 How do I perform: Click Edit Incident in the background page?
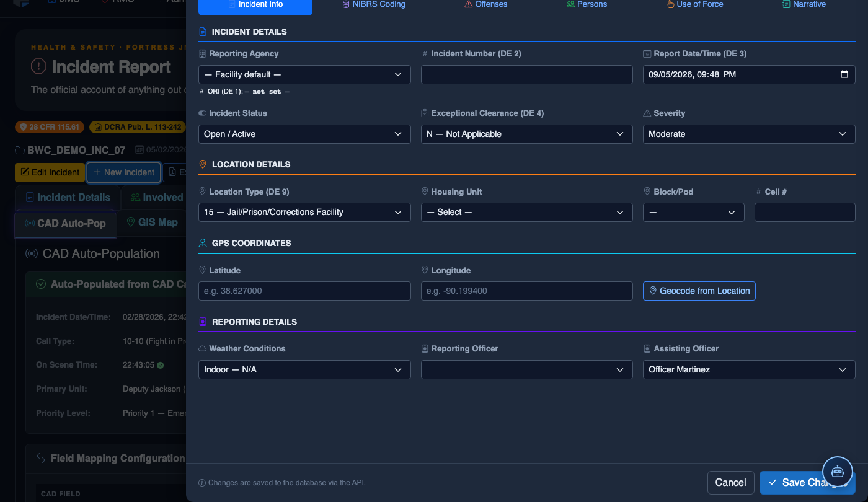50,172
